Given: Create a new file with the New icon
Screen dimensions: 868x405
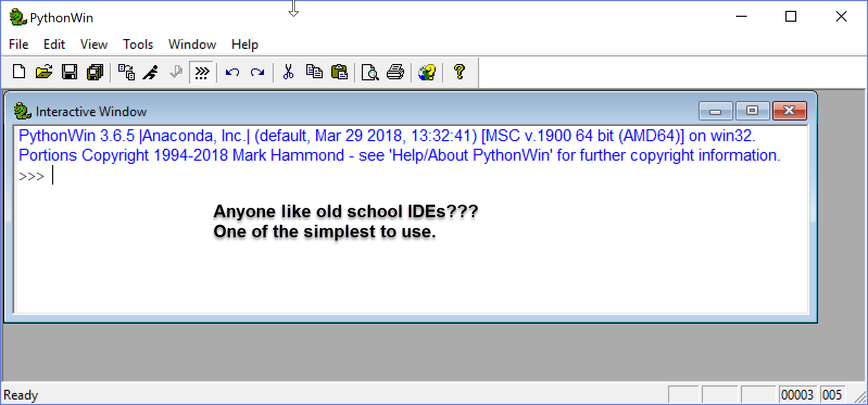Looking at the screenshot, I should [x=19, y=72].
